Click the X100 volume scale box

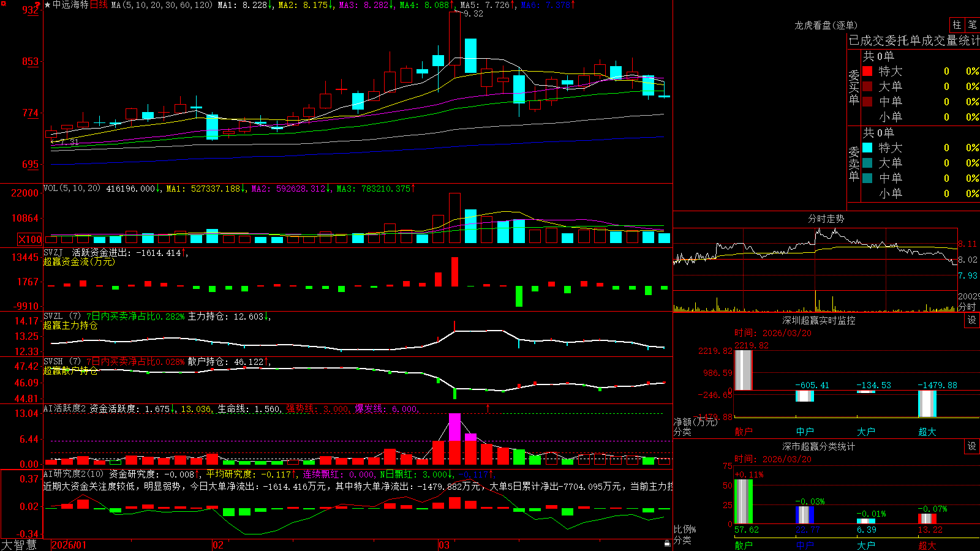30,239
